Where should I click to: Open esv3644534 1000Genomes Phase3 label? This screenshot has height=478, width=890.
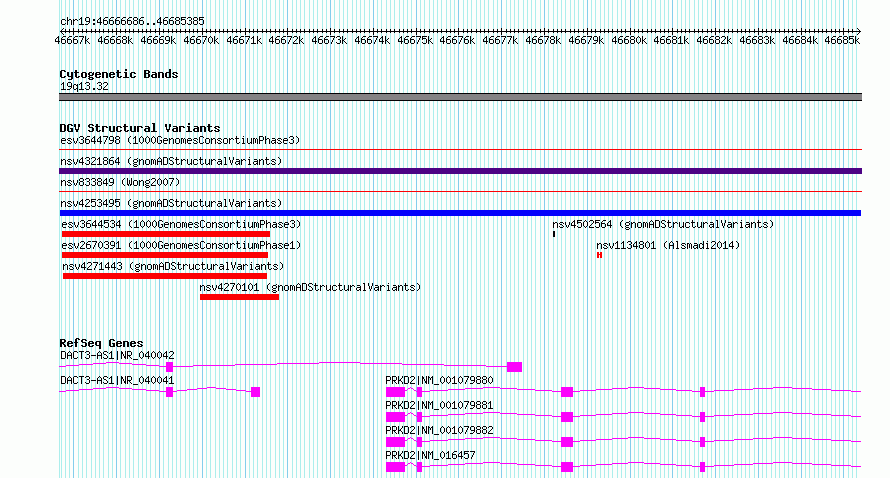pyautogui.click(x=181, y=224)
